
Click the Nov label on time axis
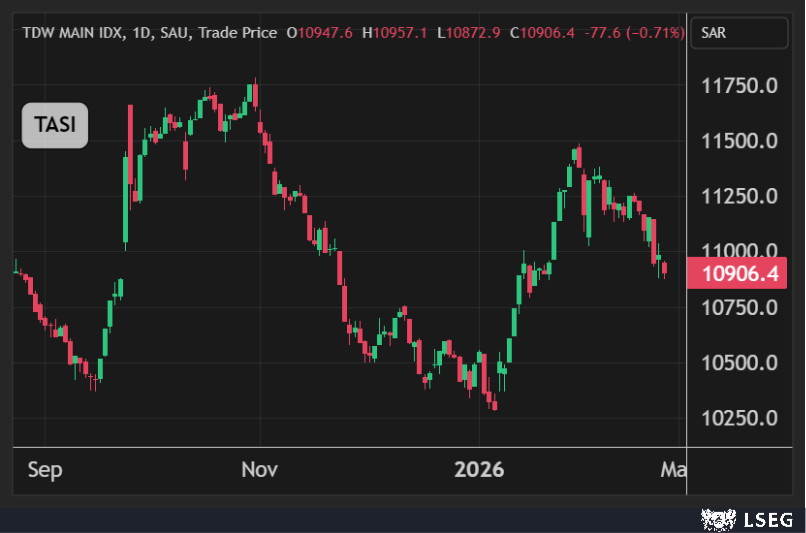point(260,469)
